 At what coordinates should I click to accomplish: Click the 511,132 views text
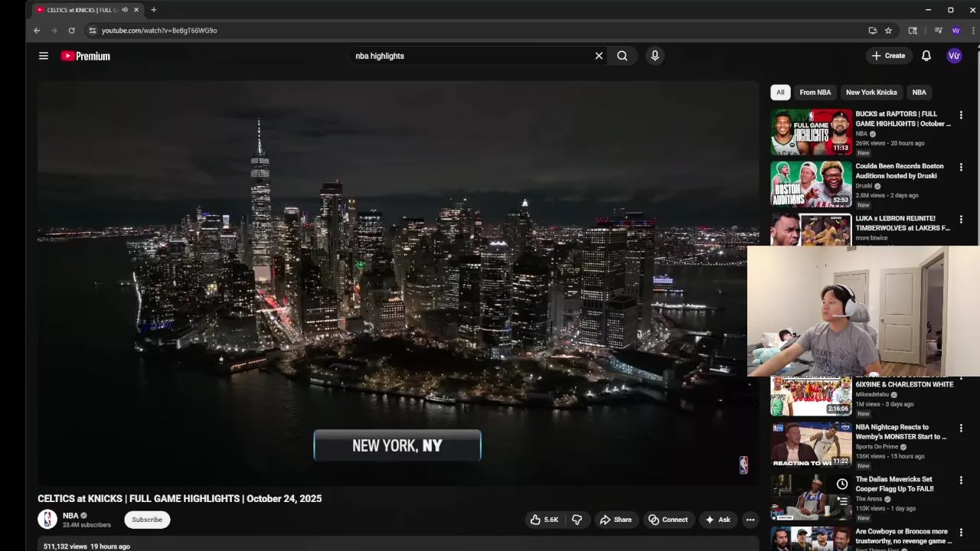coord(65,546)
